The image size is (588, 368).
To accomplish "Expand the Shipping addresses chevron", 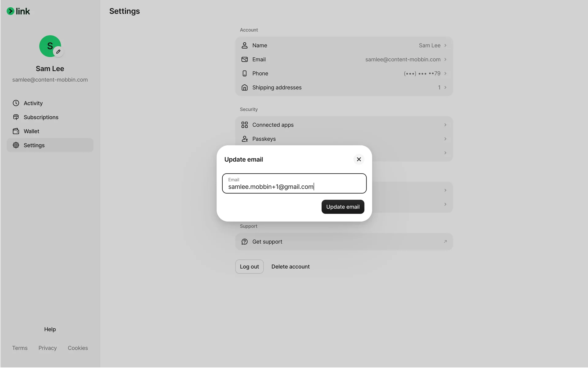I will [x=445, y=87].
